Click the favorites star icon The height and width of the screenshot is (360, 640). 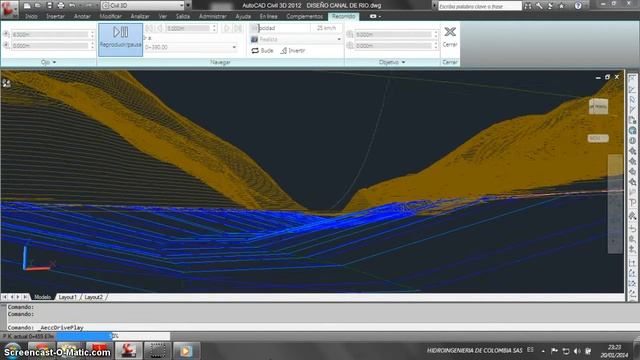tap(562, 6)
